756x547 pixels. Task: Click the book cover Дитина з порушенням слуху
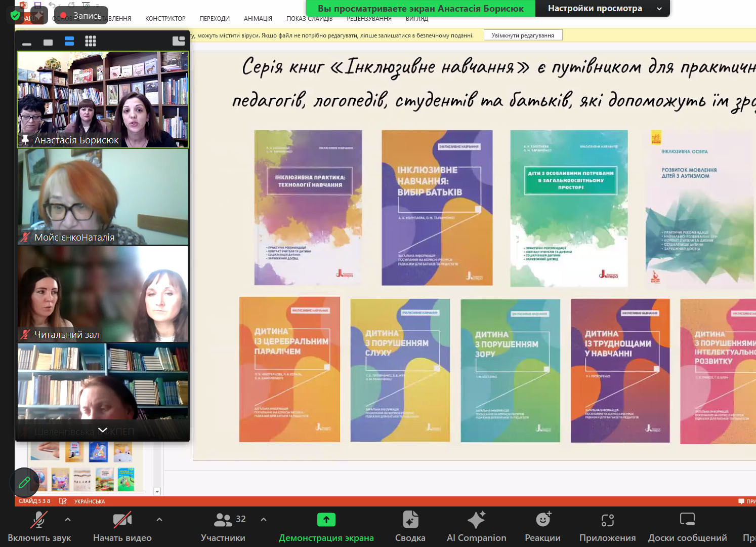pos(400,371)
